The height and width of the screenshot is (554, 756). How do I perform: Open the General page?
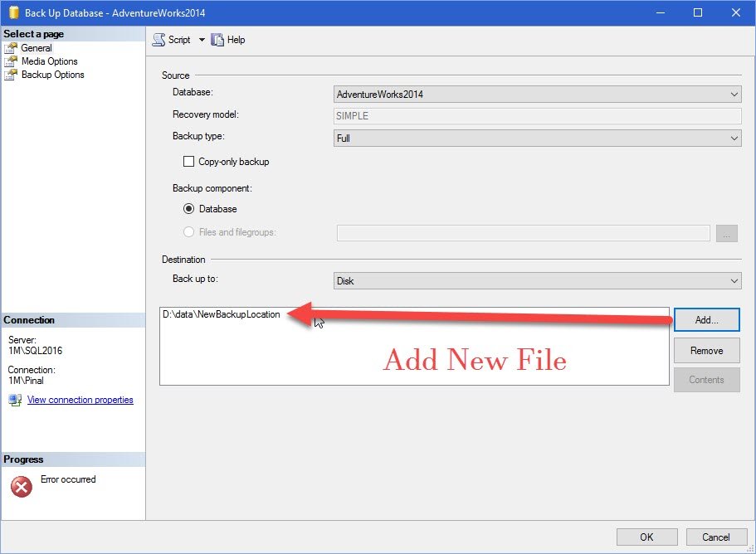click(x=37, y=48)
